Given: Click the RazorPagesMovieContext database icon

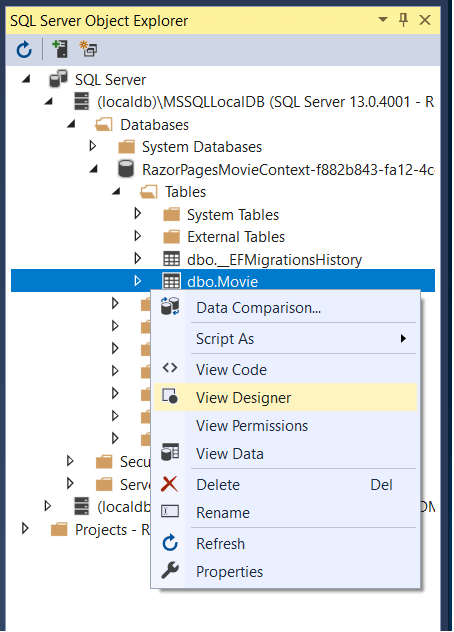Looking at the screenshot, I should coord(126,169).
